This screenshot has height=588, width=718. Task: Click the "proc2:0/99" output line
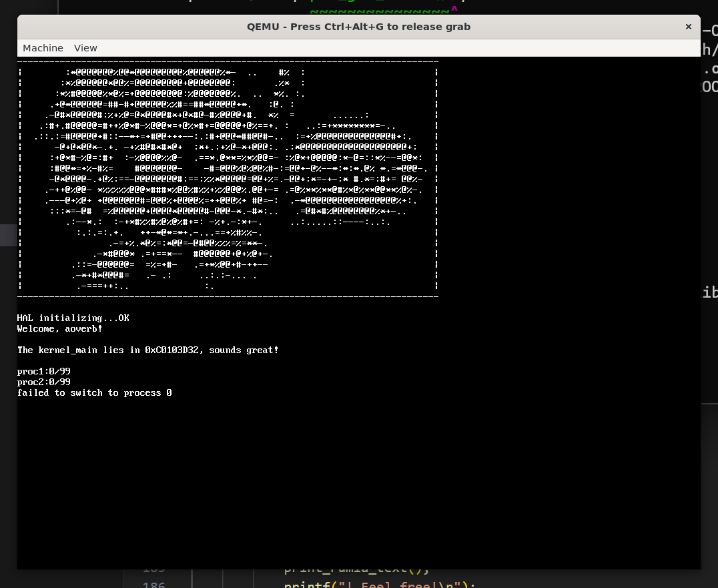(44, 382)
